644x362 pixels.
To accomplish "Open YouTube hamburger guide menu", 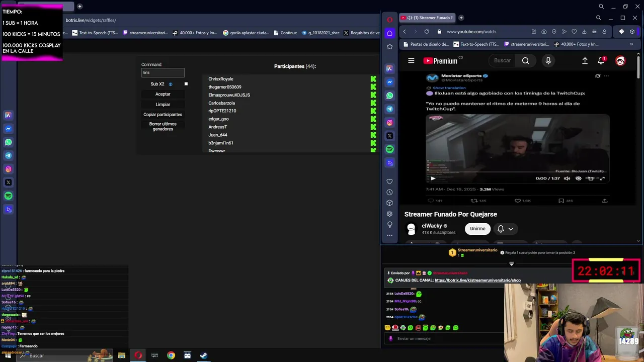I will (411, 61).
